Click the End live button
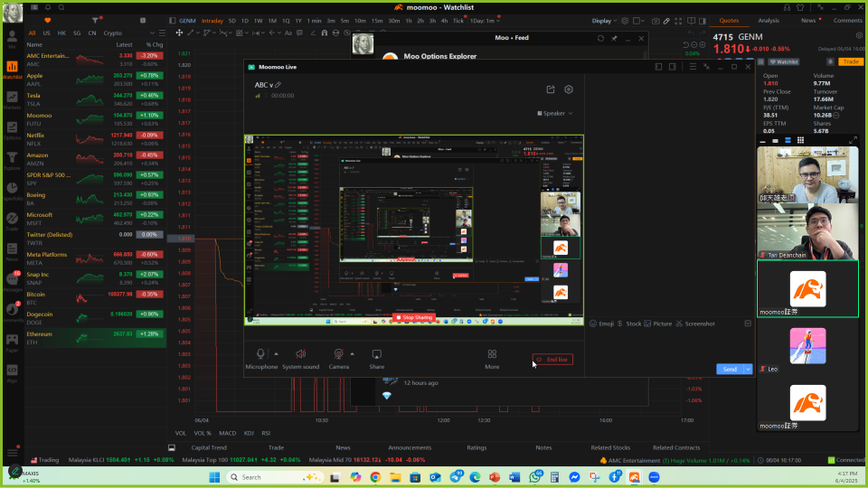Viewport: 868px width, 488px height. point(552,360)
